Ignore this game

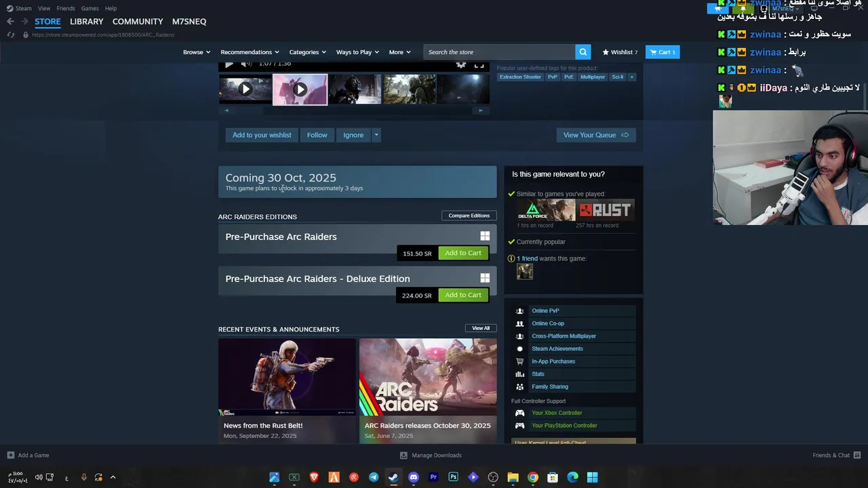coord(353,135)
